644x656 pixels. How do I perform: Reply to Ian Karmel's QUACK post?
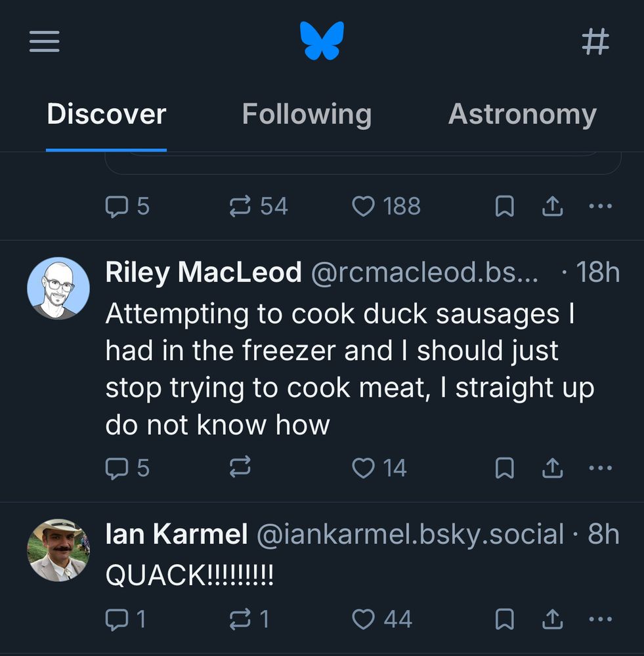[117, 619]
